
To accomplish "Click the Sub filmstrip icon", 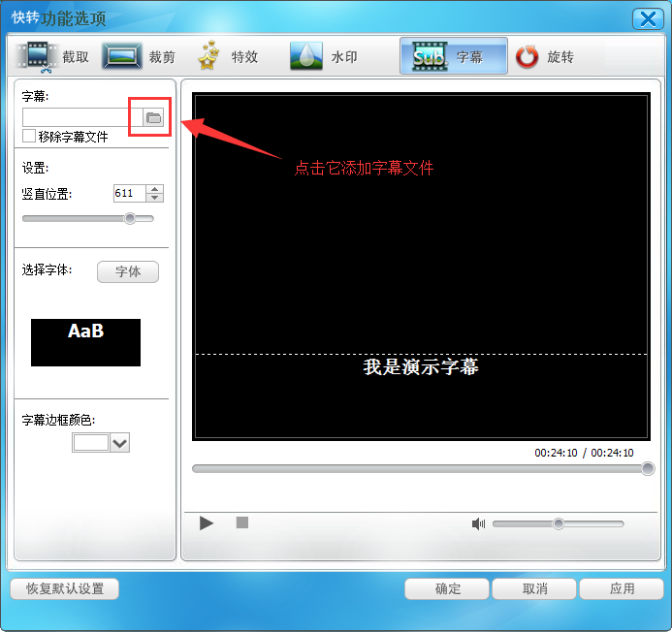I will click(x=430, y=56).
